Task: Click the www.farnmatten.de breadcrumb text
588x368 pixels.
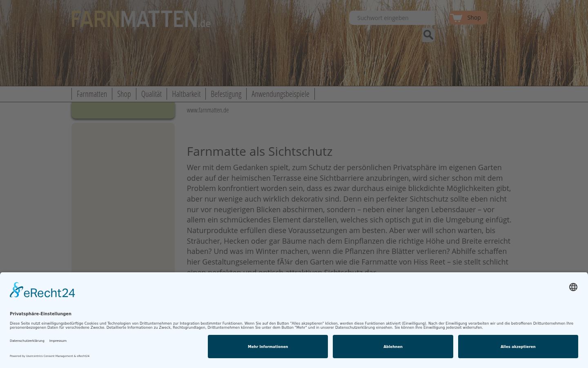Action: pyautogui.click(x=208, y=110)
